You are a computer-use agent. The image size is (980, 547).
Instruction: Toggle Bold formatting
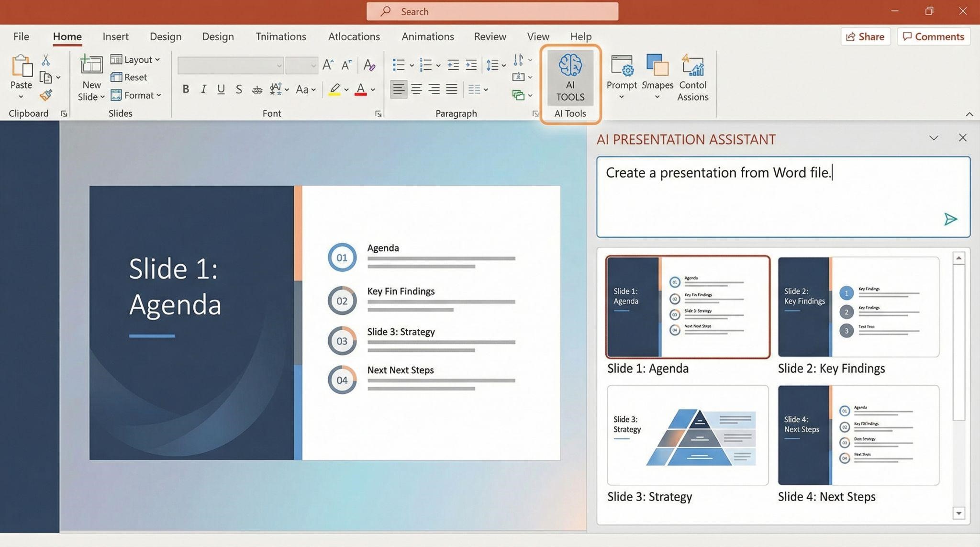coord(186,89)
